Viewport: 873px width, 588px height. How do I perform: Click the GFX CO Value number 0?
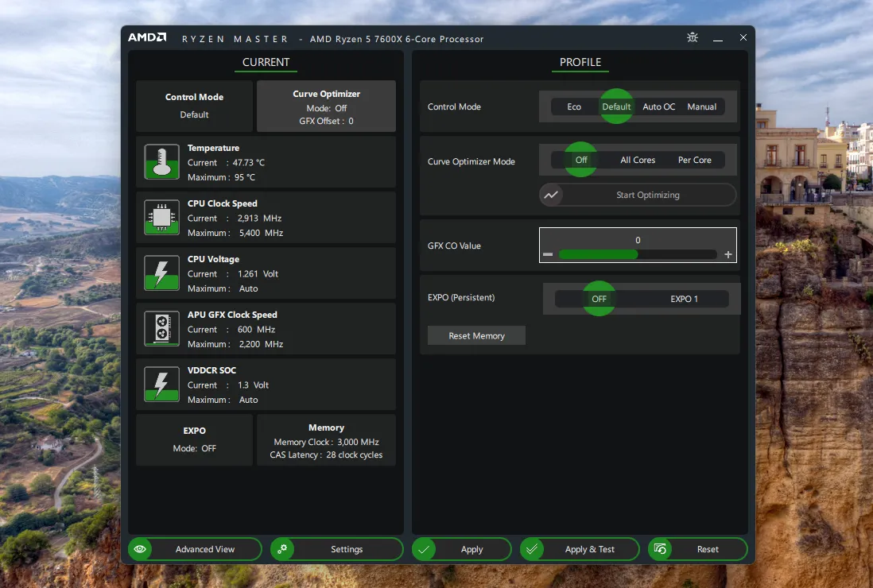(638, 240)
